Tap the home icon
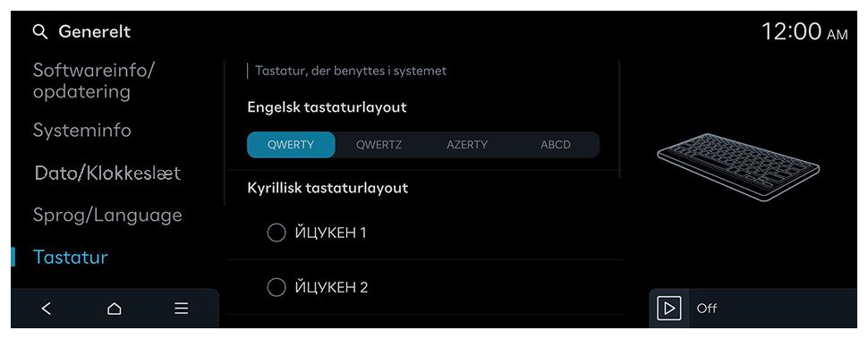The image size is (868, 339). click(114, 309)
